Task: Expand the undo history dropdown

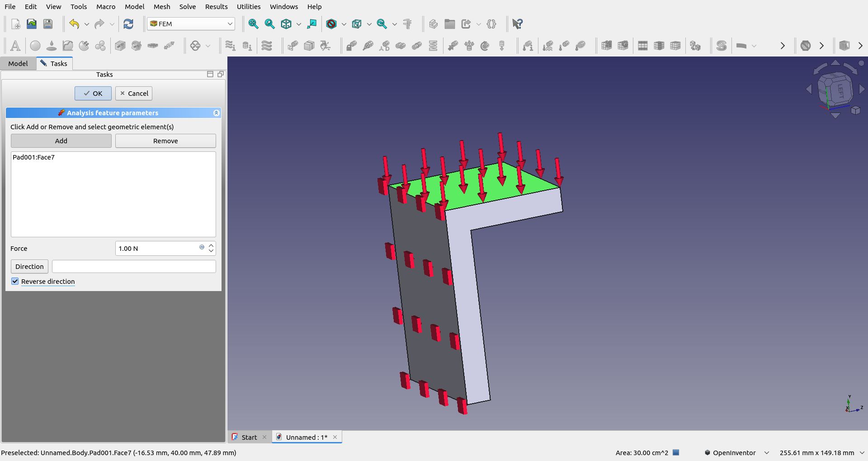Action: 87,24
